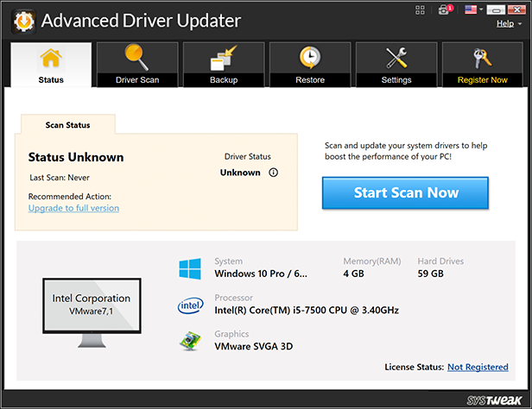Image resolution: width=532 pixels, height=409 pixels.
Task: Click the grid view icon in title bar
Action: tap(420, 9)
